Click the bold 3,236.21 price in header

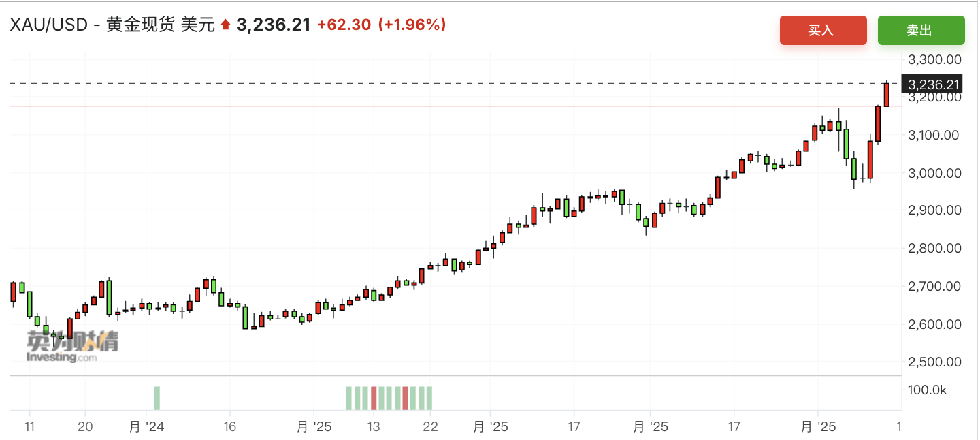273,25
